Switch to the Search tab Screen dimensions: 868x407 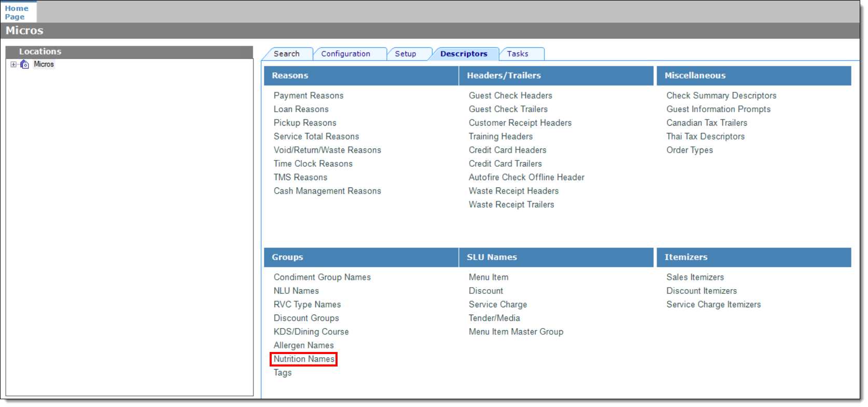click(287, 54)
